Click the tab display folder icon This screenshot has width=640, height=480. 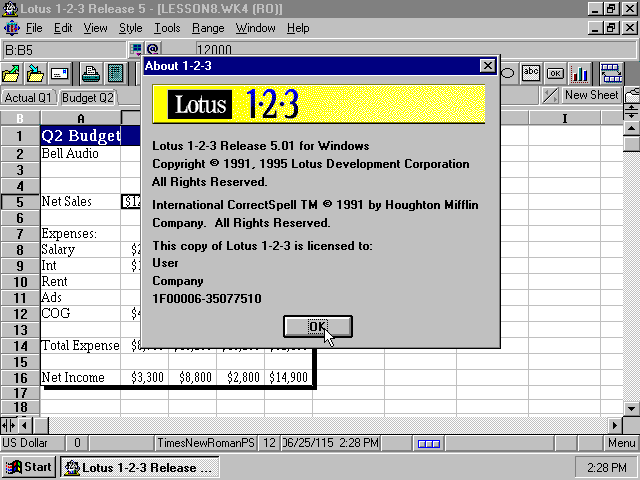point(632,96)
